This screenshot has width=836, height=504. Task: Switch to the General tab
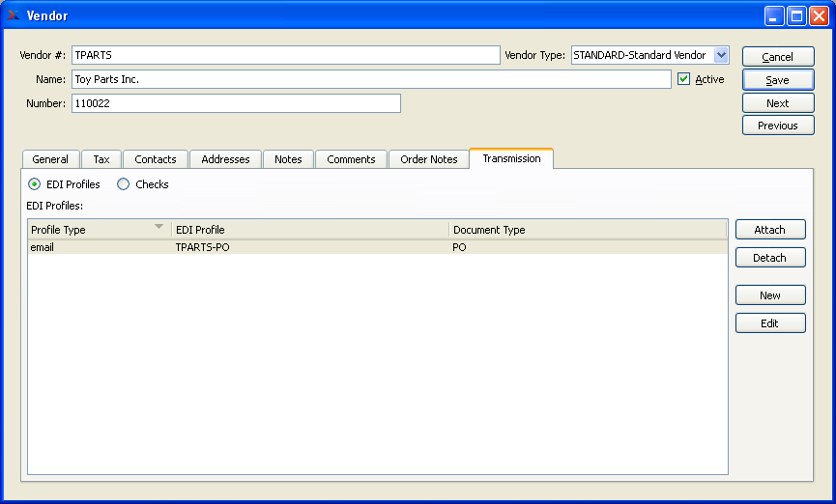(50, 159)
